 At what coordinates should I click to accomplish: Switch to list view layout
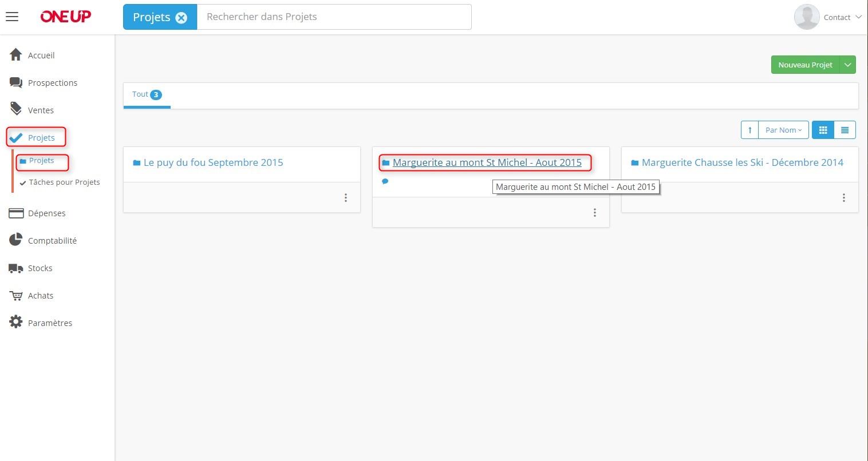point(845,130)
